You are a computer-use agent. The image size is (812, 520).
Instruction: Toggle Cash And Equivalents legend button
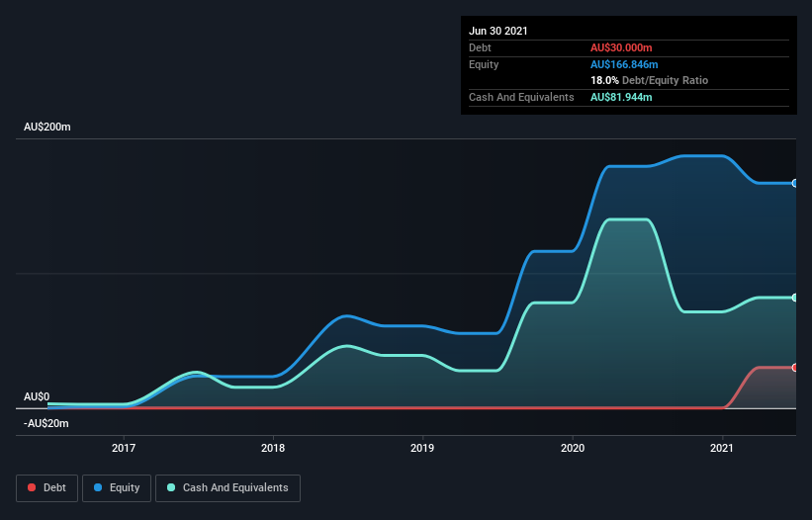227,488
